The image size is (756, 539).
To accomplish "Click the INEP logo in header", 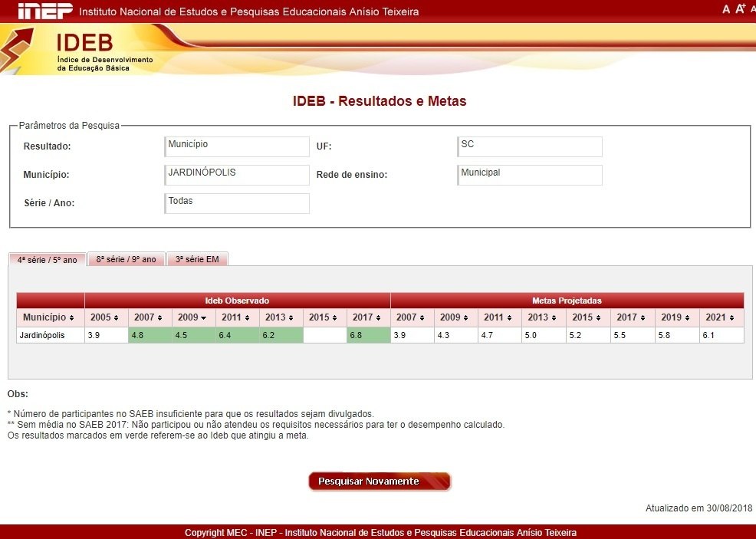I will 44,11.
